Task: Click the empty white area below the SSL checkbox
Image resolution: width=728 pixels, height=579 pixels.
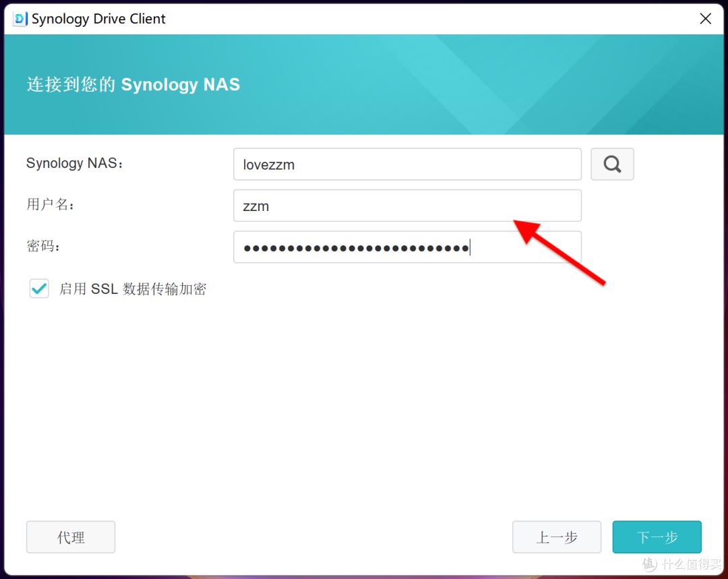Action: coord(364,404)
